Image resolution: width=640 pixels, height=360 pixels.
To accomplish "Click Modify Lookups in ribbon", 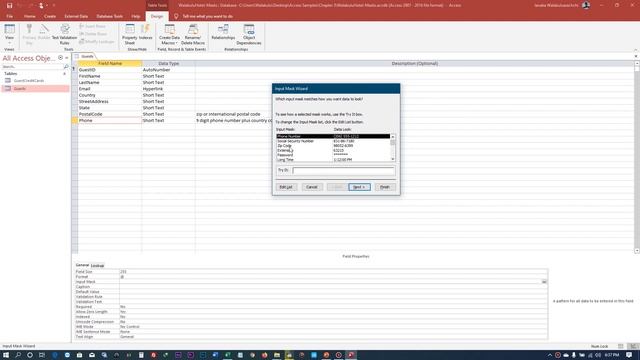I will tap(97, 42).
